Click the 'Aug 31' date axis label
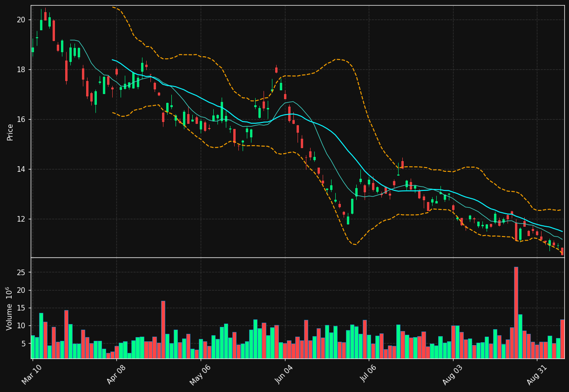The width and height of the screenshot is (569, 392). tap(536, 375)
